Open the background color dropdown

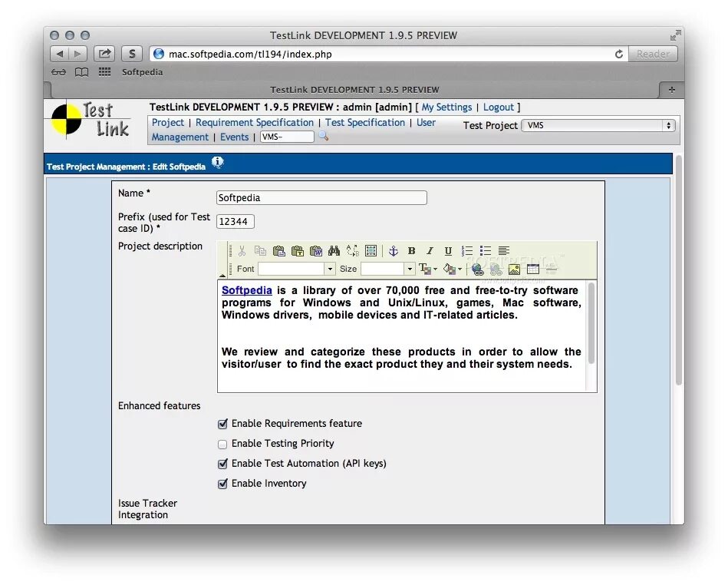pos(452,269)
